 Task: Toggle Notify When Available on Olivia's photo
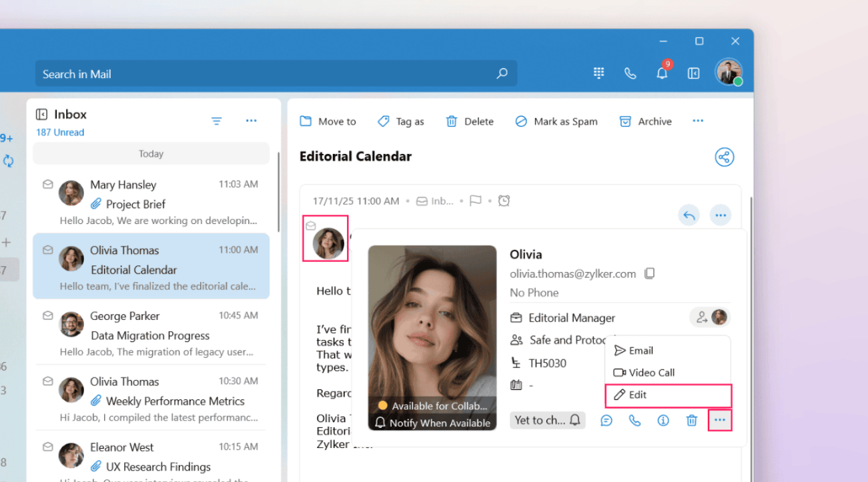click(432, 423)
